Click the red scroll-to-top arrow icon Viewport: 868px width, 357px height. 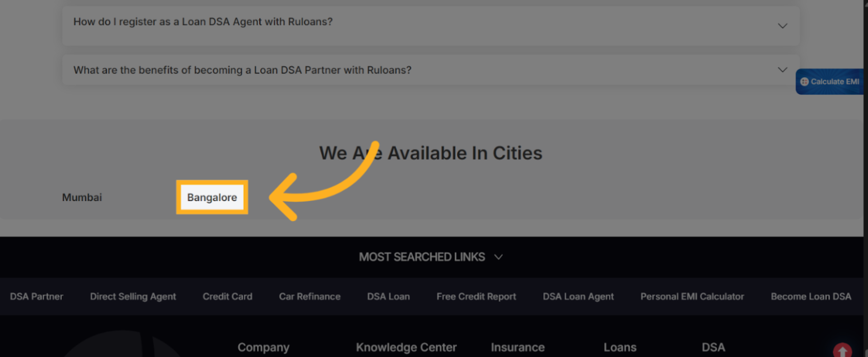[x=842, y=350]
